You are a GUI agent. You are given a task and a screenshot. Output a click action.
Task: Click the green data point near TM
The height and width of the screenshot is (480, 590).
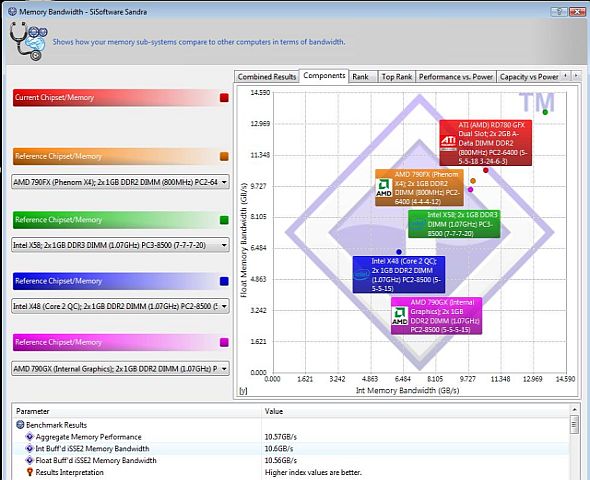tap(545, 112)
